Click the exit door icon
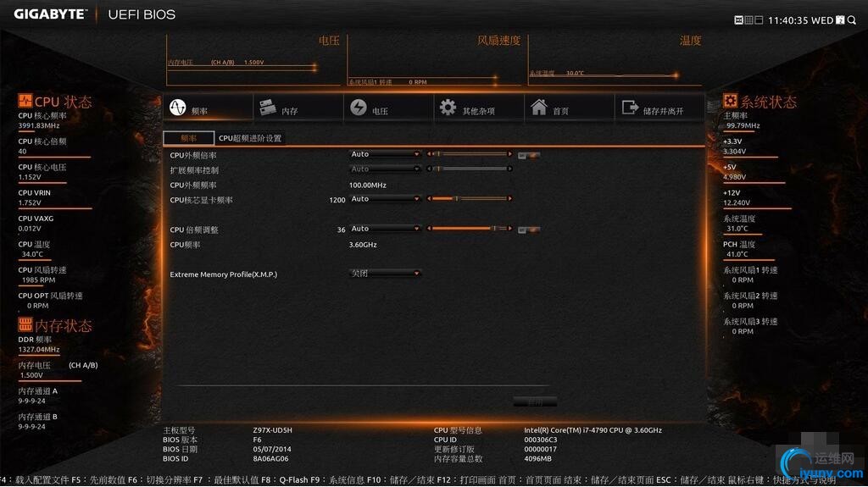 (630, 107)
